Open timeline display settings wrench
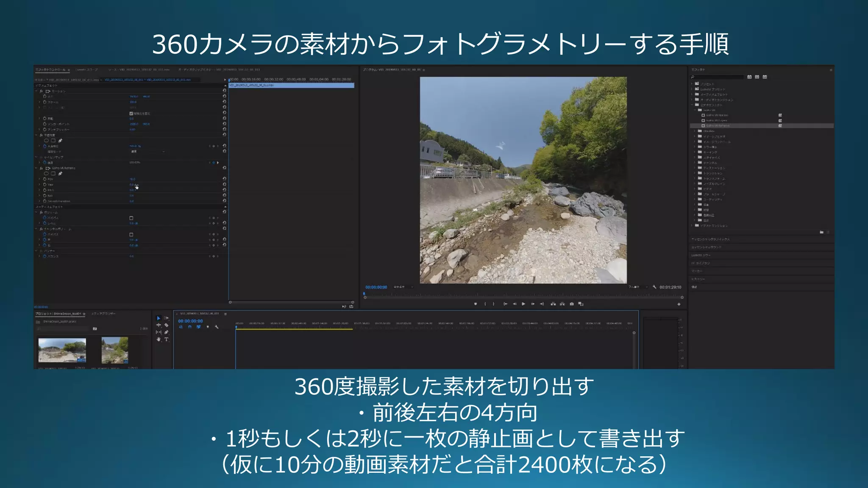 tap(217, 327)
